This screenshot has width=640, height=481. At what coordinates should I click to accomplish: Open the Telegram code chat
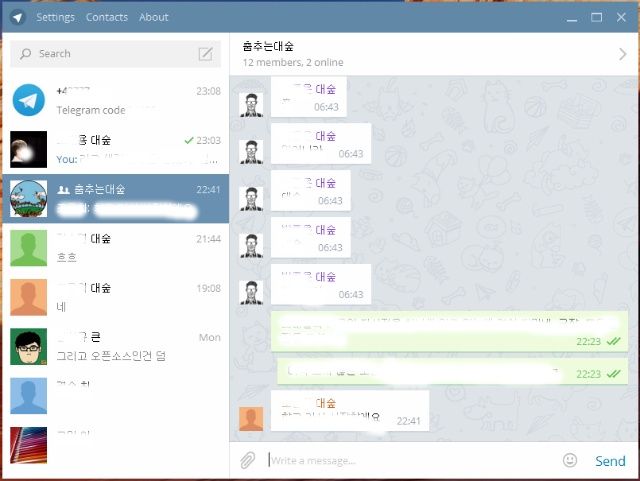[x=116, y=100]
